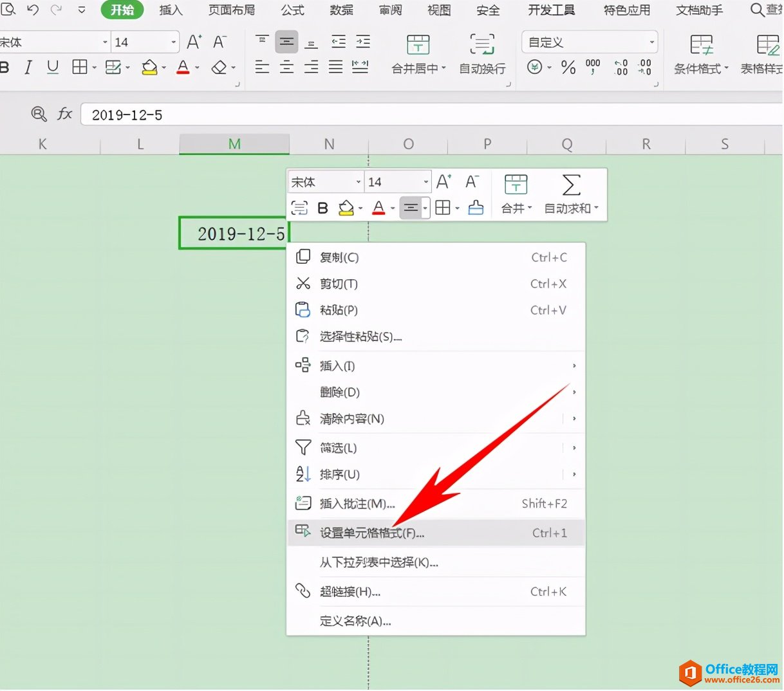The height and width of the screenshot is (691, 784).
Task: Select vertical middle align in ribbon
Action: coord(286,42)
